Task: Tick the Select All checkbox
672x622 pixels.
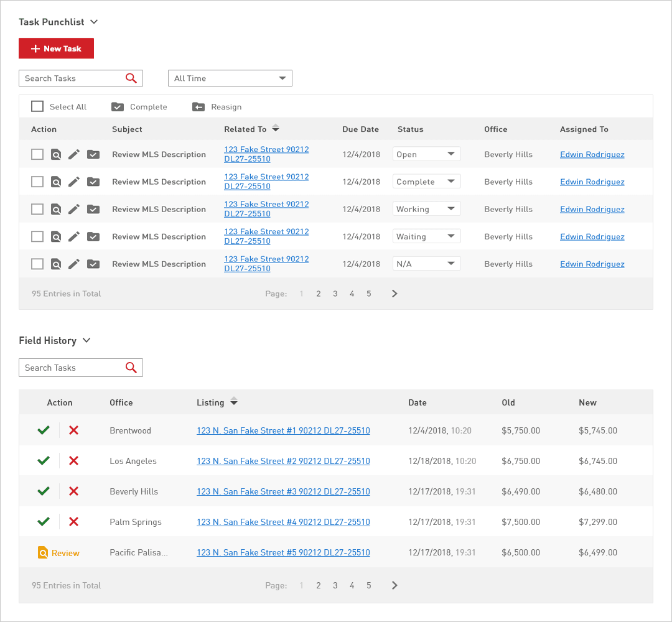Action: pyautogui.click(x=37, y=106)
